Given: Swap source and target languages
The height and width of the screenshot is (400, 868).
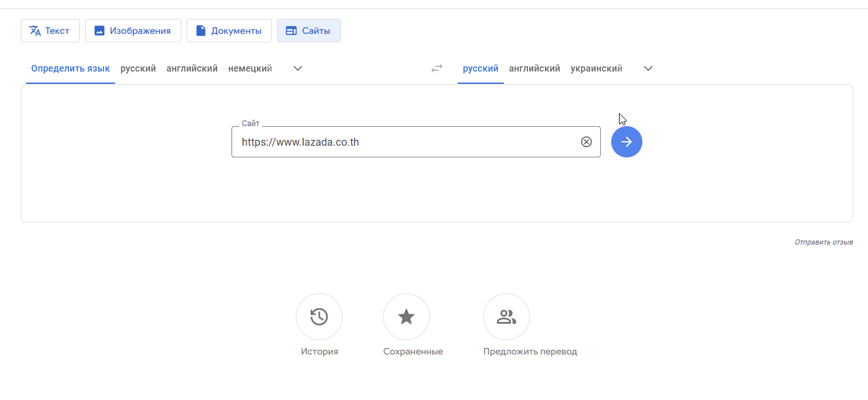Looking at the screenshot, I should tap(437, 68).
